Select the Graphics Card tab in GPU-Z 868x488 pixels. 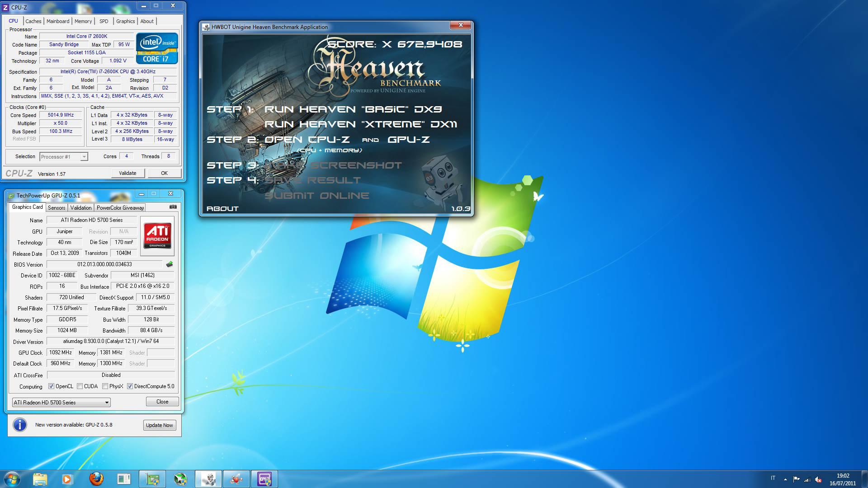(x=27, y=207)
